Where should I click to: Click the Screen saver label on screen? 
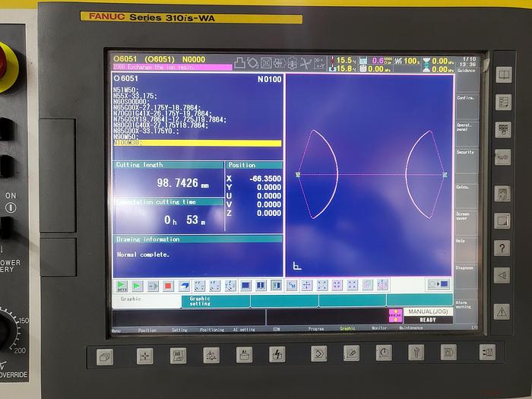(462, 216)
